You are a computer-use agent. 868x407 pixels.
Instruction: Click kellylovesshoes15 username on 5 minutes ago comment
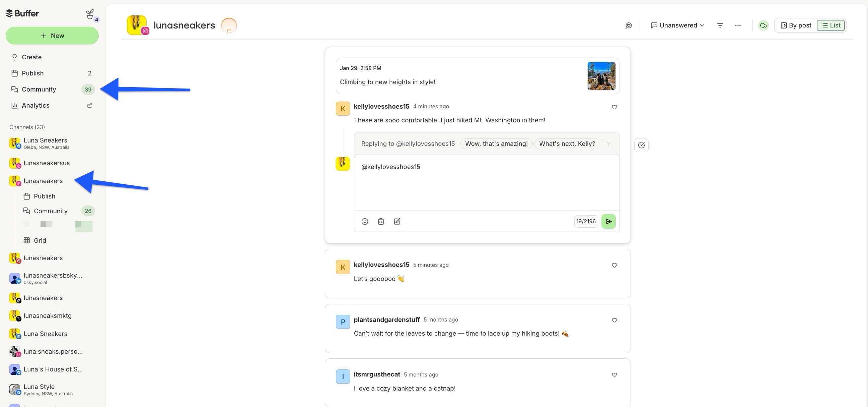click(x=381, y=265)
